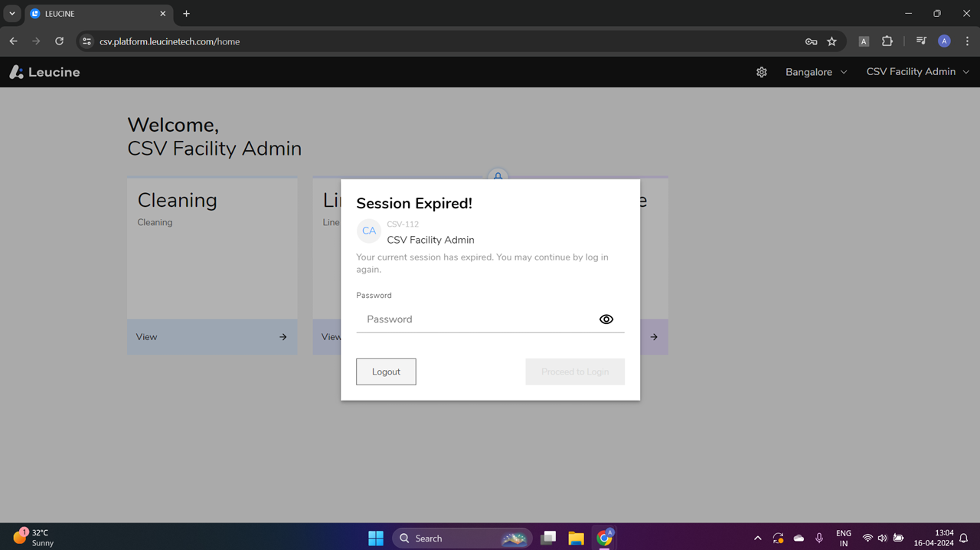Screen dimensions: 980x550
Task: Click the taskbar Search box
Action: click(x=462, y=539)
